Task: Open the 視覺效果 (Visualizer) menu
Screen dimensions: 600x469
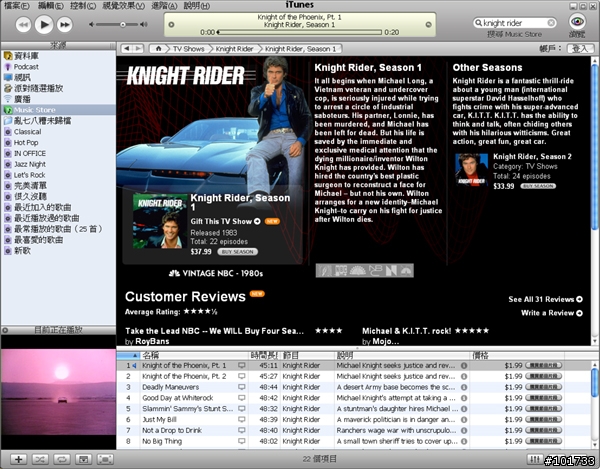Action: pyautogui.click(x=124, y=6)
